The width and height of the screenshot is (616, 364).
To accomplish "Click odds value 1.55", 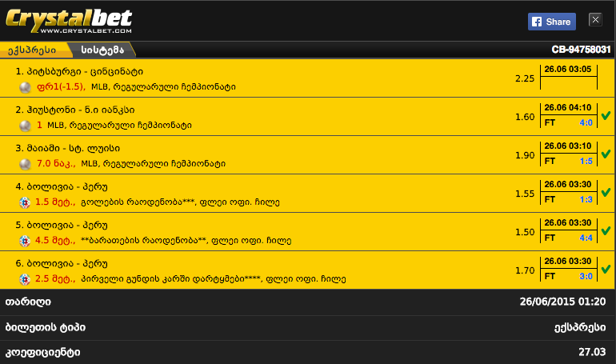I will click(525, 194).
